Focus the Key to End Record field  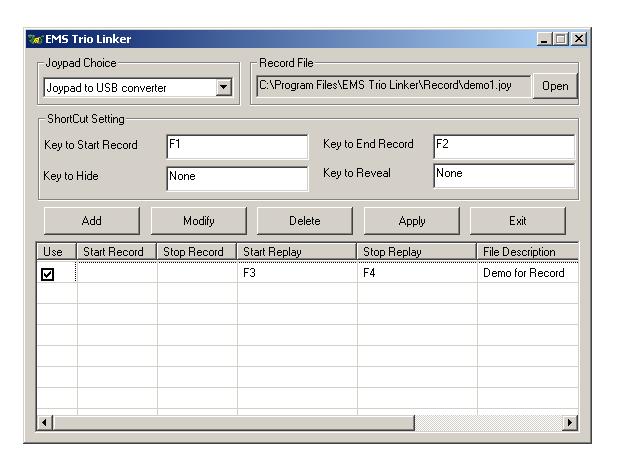(504, 146)
